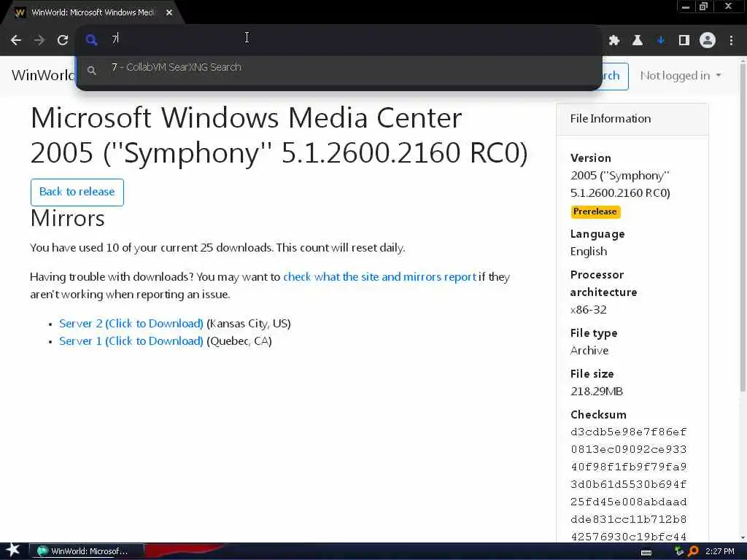Viewport: 747px width, 560px height.
Task: Click the green network tray icon
Action: coord(679,551)
